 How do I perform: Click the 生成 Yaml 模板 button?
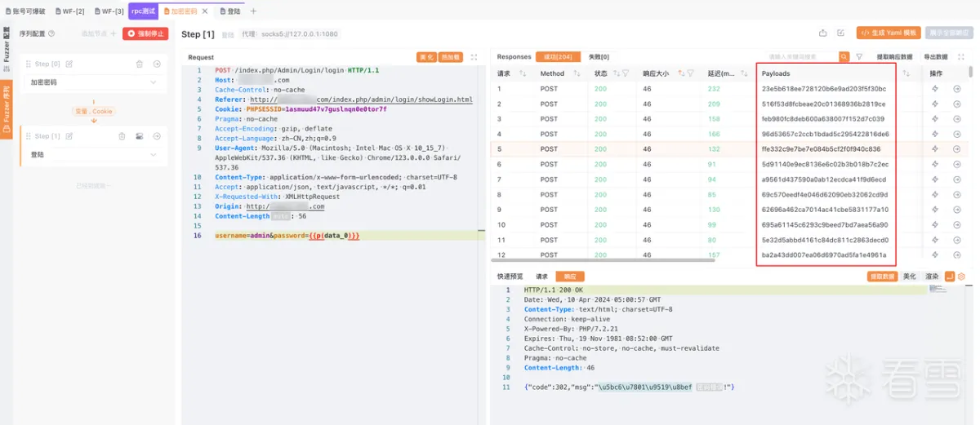(x=889, y=33)
